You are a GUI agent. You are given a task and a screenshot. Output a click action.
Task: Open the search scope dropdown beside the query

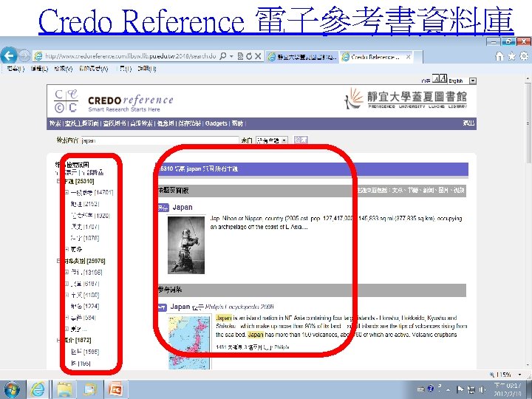point(272,140)
